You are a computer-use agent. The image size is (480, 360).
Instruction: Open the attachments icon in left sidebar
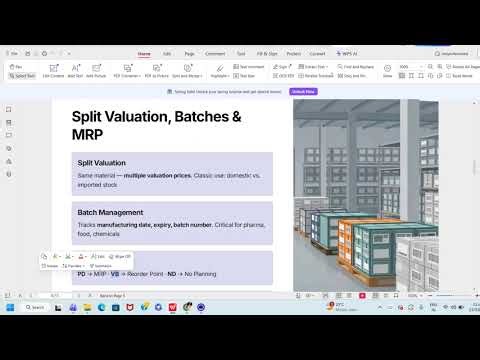point(9,174)
